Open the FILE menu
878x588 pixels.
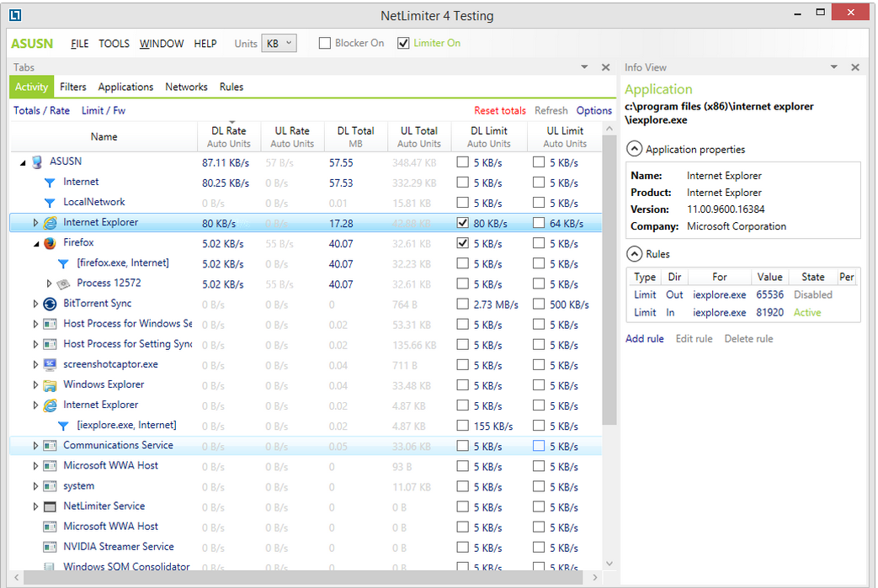coord(79,44)
